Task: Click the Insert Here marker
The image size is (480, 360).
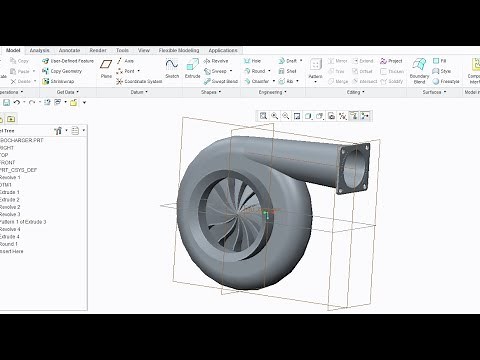Action: [x=12, y=251]
